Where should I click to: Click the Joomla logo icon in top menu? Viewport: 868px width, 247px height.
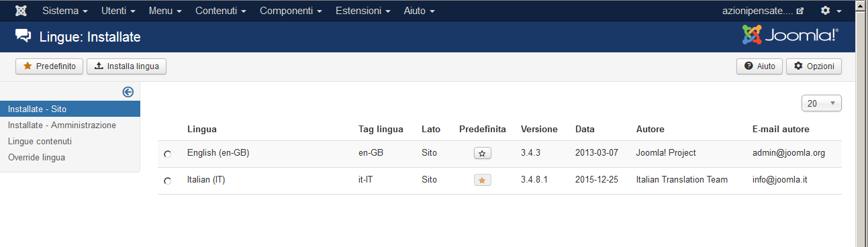click(21, 11)
